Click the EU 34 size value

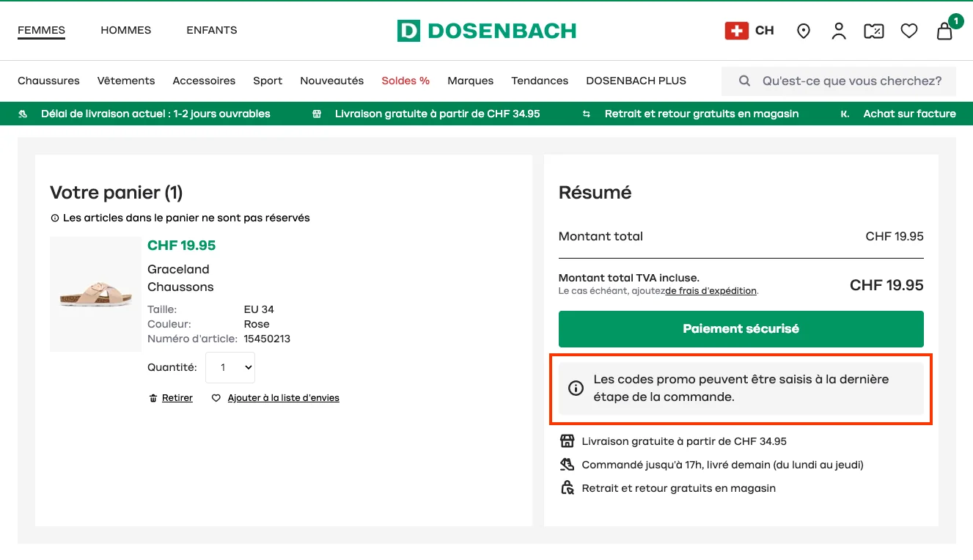(x=259, y=309)
